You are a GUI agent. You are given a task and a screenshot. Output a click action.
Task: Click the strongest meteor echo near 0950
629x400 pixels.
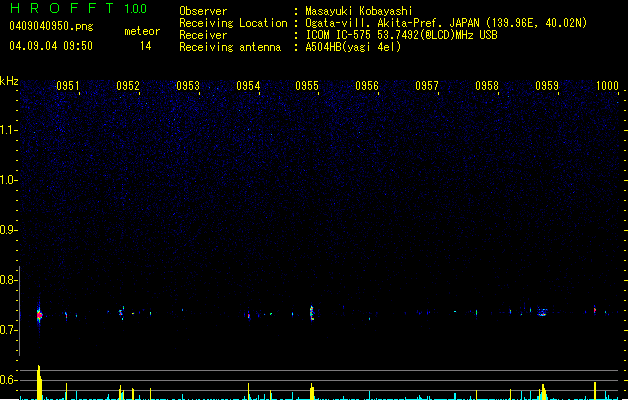pos(39,315)
